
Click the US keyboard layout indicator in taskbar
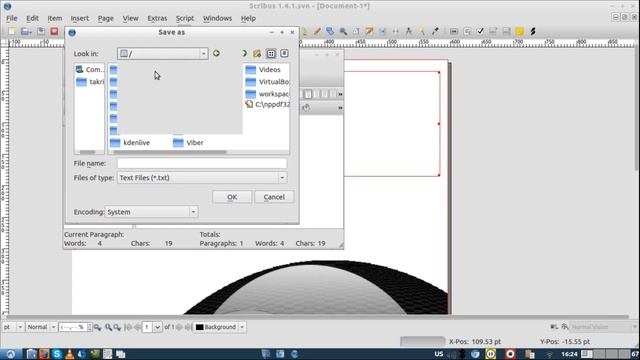pos(439,354)
